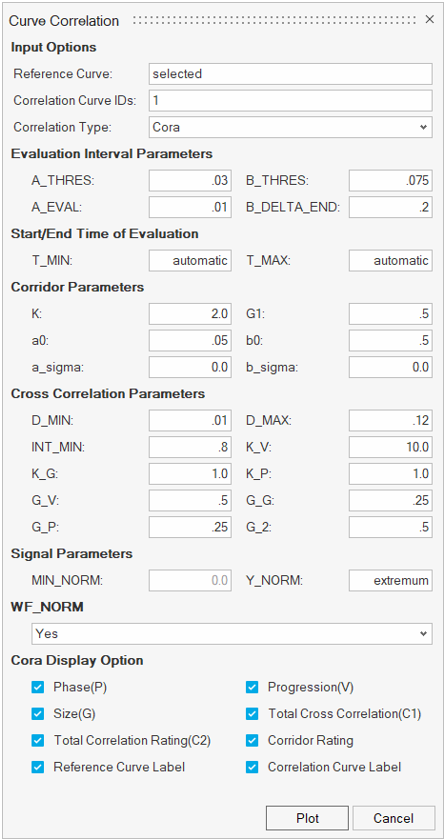Toggle the Progression(V) checkbox
Viewport: 444px width, 840px height.
252,687
